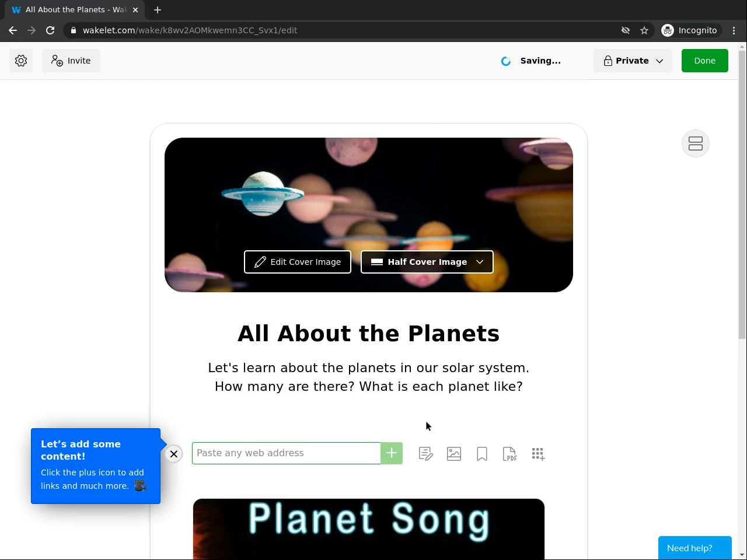Bookmark this page with star icon
Image resolution: width=747 pixels, height=560 pixels.
[644, 30]
